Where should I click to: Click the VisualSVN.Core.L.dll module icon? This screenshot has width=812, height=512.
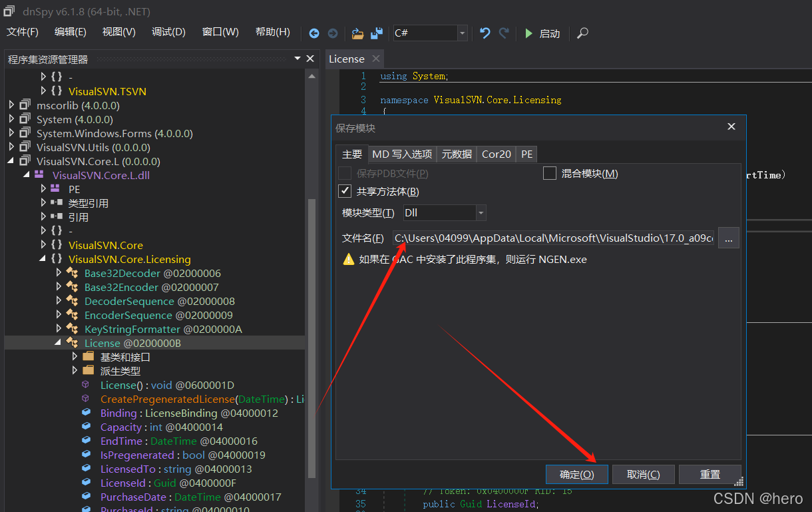pyautogui.click(x=39, y=175)
